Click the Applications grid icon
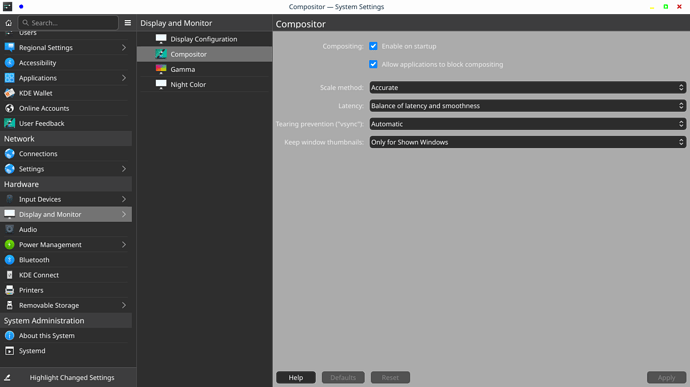Image resolution: width=690 pixels, height=387 pixels. pos(9,78)
